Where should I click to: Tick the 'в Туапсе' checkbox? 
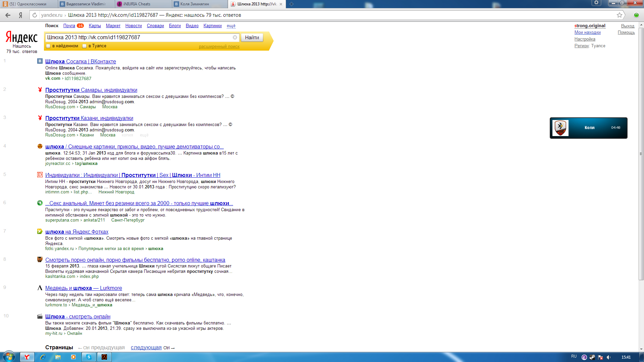point(85,46)
